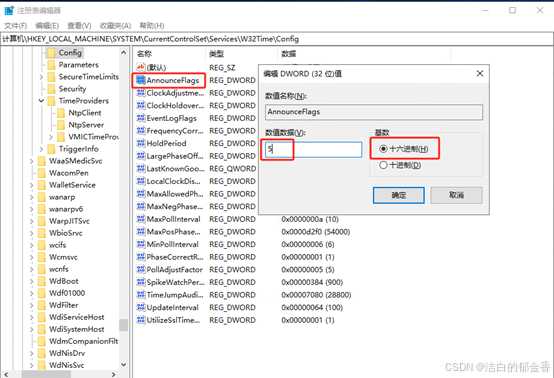The image size is (554, 378).
Task: Select the WdNisSvc tree item
Action: (x=66, y=365)
